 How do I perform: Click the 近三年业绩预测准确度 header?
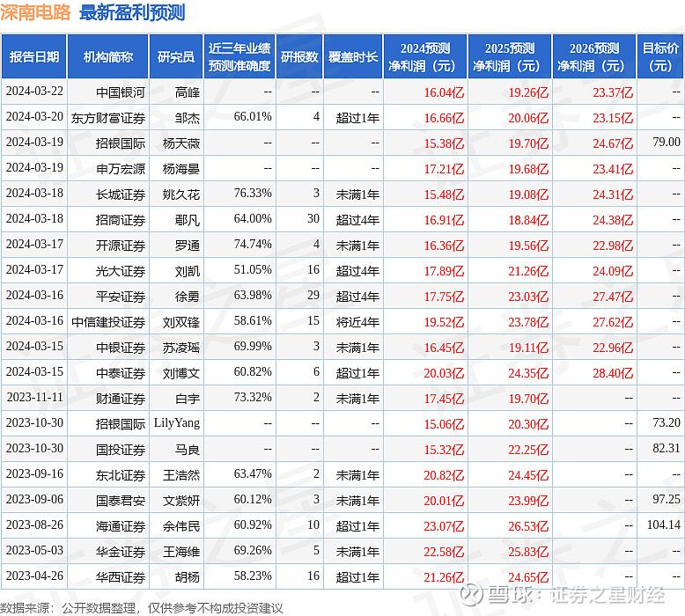click(x=239, y=56)
